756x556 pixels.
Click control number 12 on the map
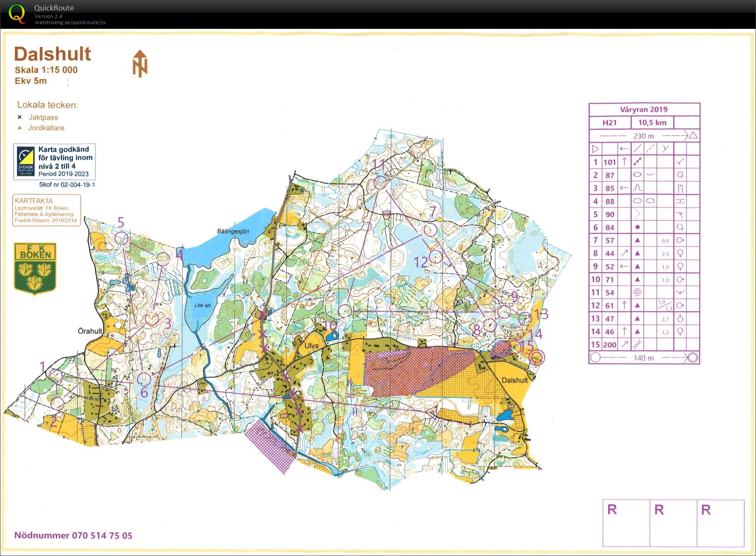pyautogui.click(x=421, y=262)
